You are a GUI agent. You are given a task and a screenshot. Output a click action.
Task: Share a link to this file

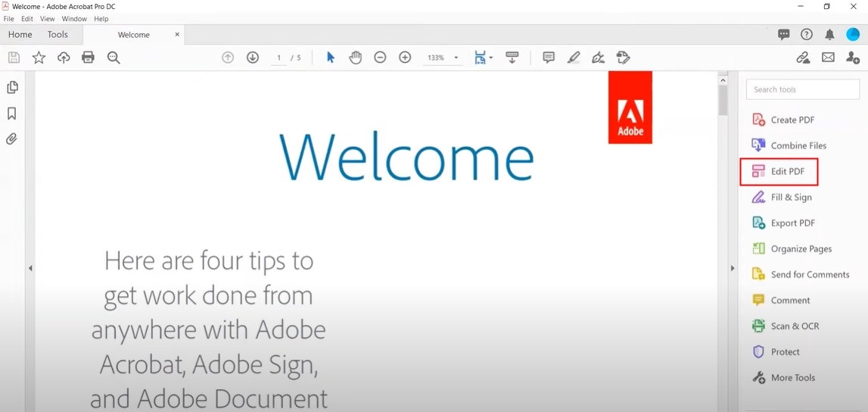click(803, 57)
